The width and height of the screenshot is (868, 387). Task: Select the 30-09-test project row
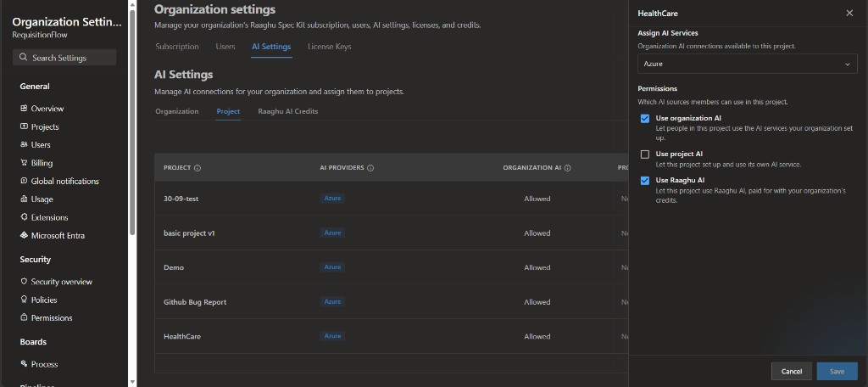tap(391, 199)
